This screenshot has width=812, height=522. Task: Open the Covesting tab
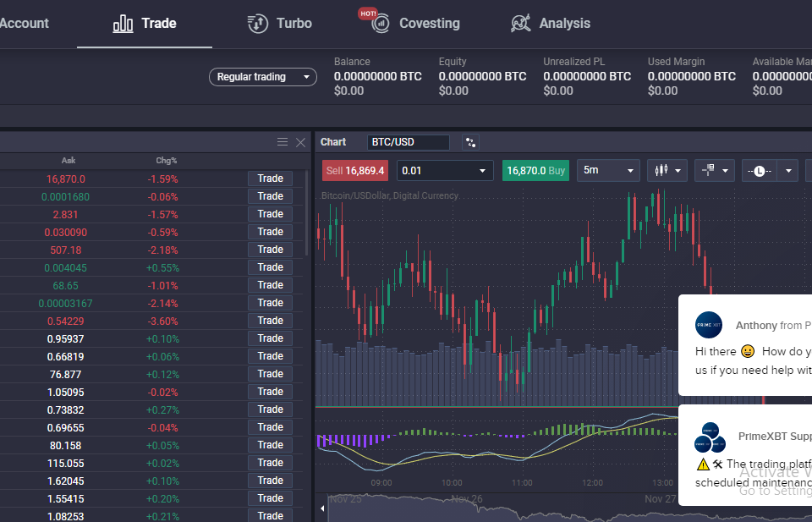(416, 24)
